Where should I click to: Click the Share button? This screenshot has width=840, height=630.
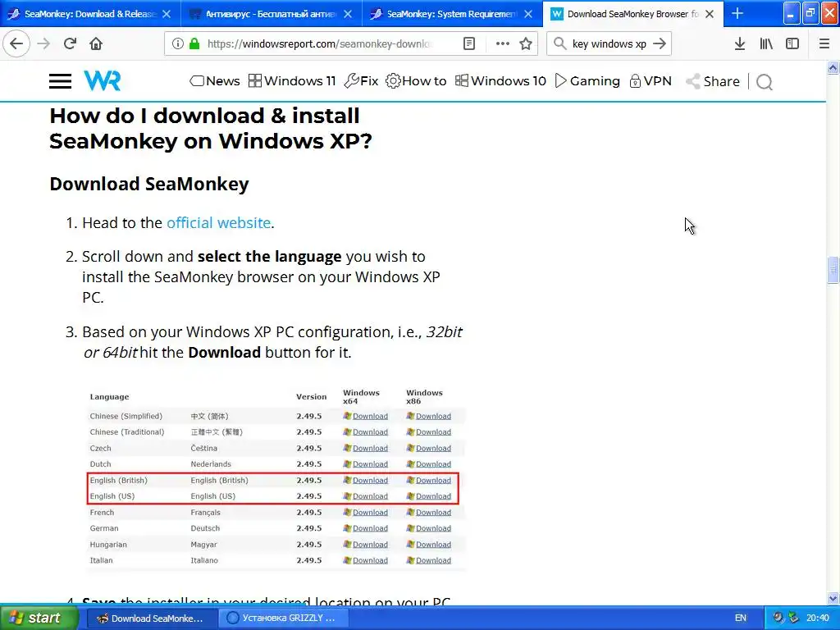[713, 81]
